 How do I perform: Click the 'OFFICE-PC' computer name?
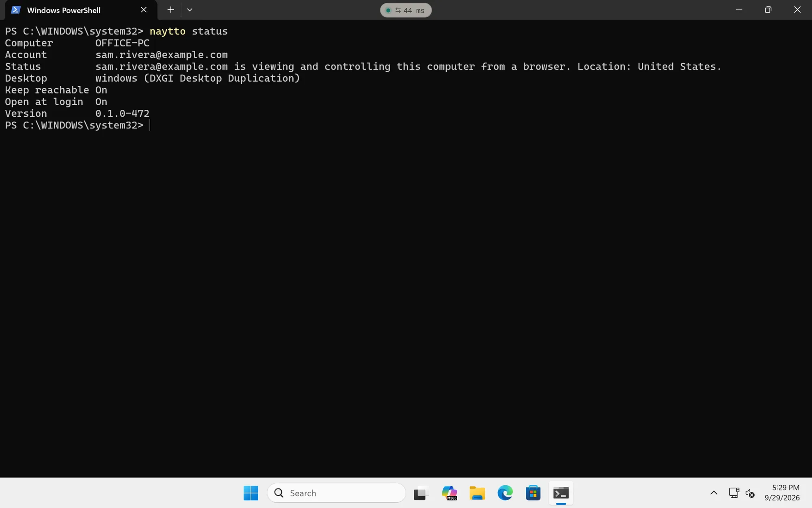[x=122, y=43]
